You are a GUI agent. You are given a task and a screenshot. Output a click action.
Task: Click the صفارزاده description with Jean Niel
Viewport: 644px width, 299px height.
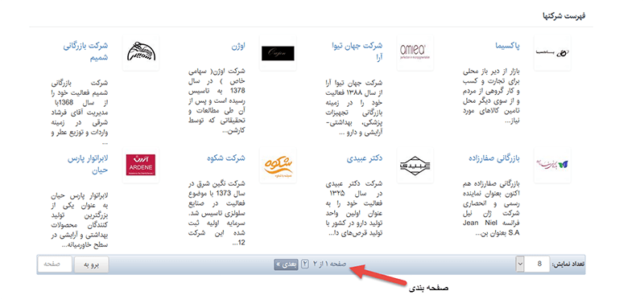coord(491,208)
